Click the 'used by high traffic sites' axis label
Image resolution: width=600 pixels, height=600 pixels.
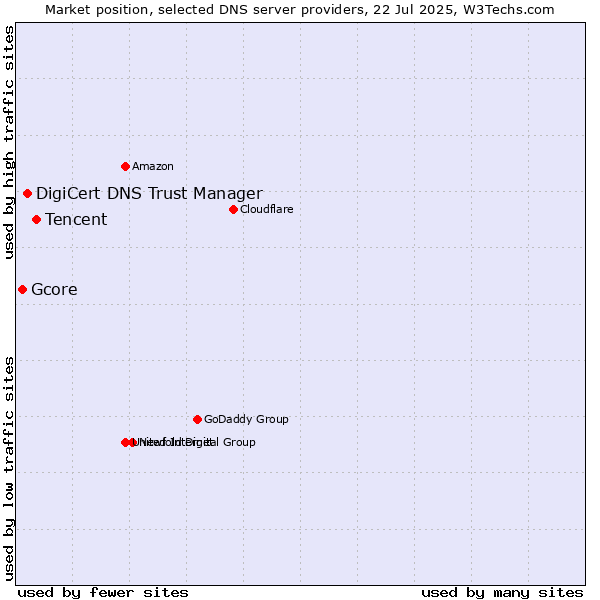[9, 142]
